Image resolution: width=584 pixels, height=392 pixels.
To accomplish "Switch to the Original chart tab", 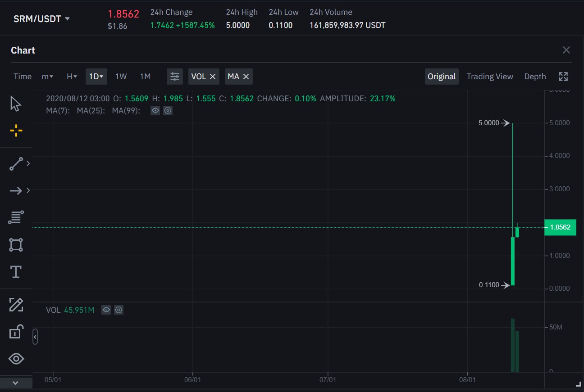I will point(442,77).
